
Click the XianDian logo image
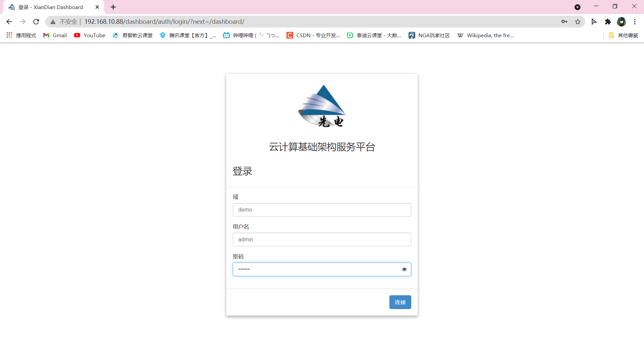pyautogui.click(x=322, y=106)
